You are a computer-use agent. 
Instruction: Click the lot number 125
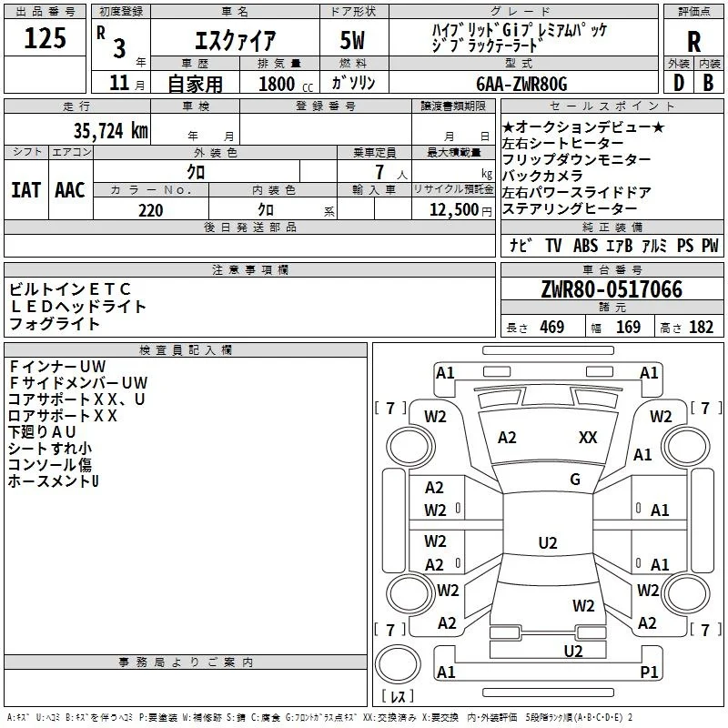pos(45,37)
